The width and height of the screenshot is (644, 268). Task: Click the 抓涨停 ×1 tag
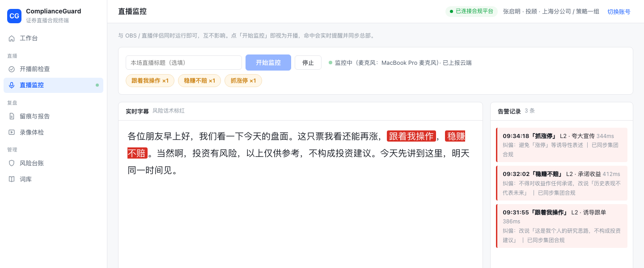243,80
